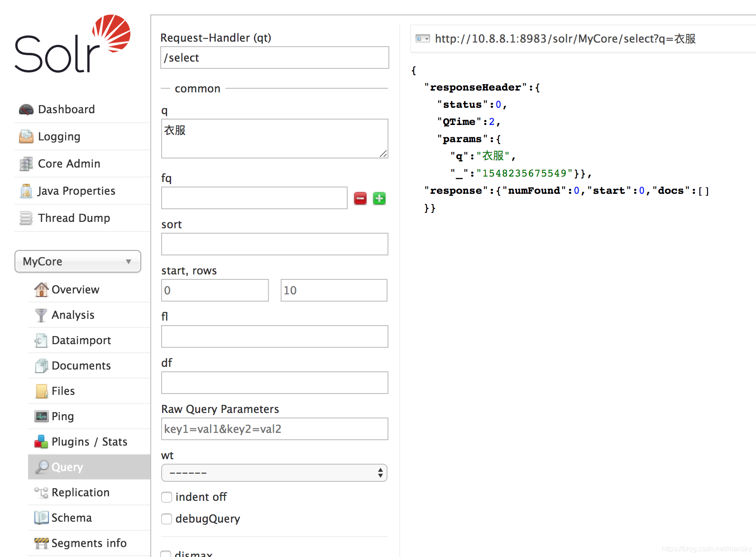Screen dimensions: 756x557
Task: Click the Overview house icon
Action: pyautogui.click(x=41, y=290)
